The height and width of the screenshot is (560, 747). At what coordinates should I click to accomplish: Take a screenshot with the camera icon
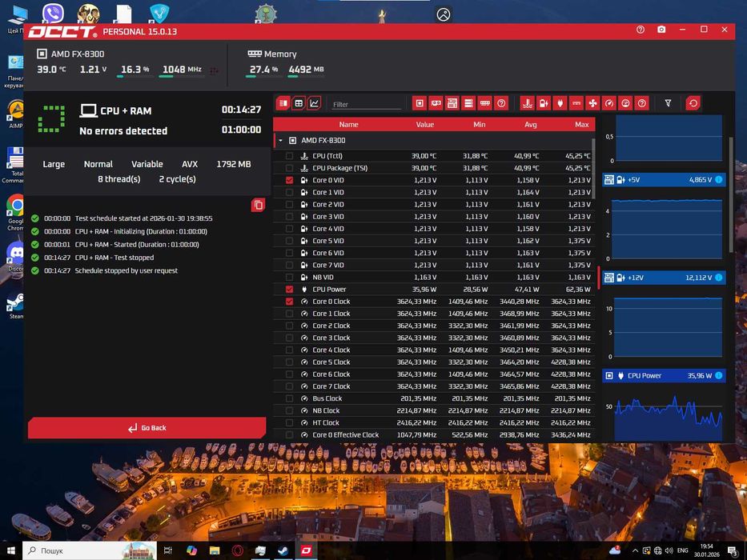point(661,30)
